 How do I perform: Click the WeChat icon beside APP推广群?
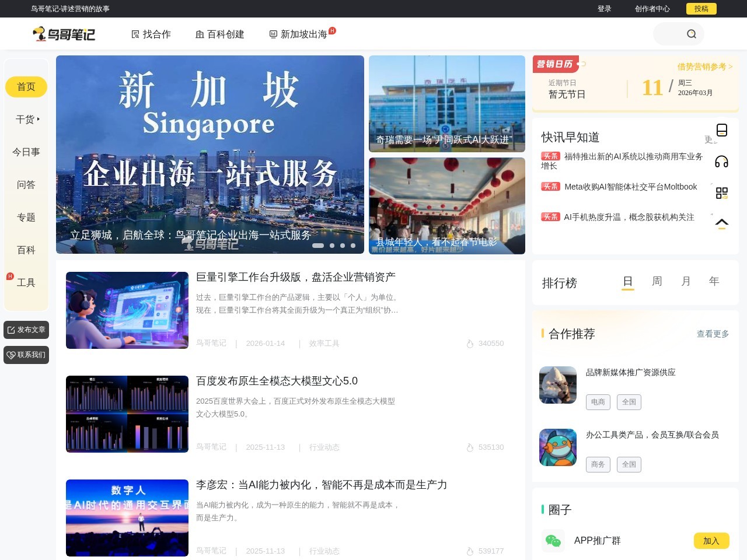pyautogui.click(x=553, y=541)
